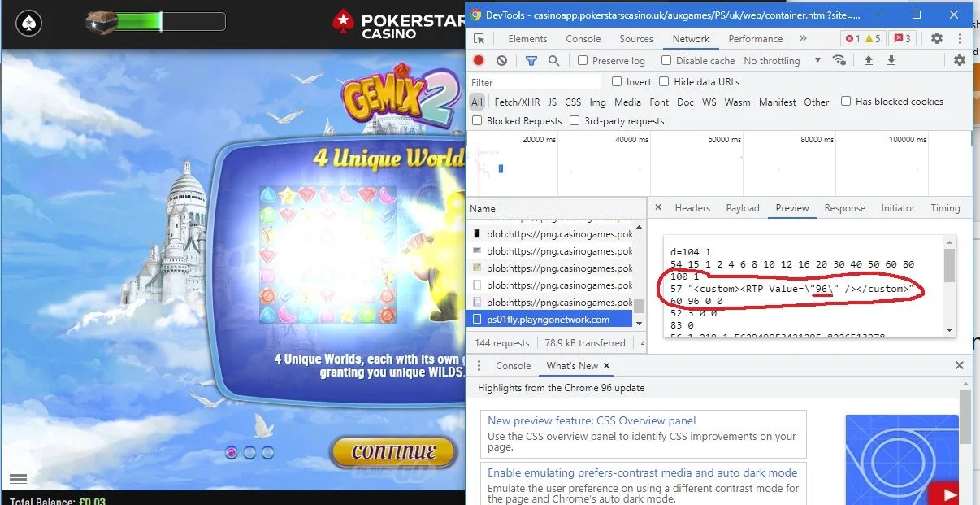Show more DevTools tabs chevron

[x=803, y=38]
